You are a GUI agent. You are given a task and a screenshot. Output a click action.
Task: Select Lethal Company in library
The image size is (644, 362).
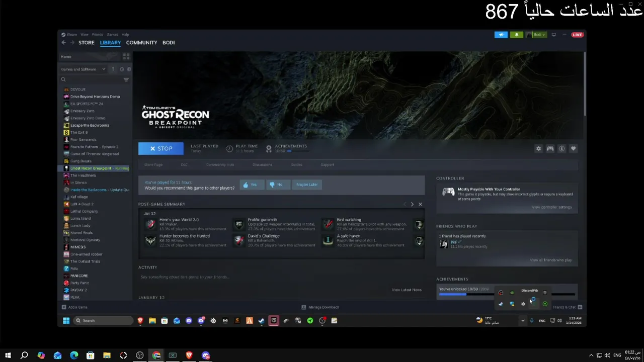[x=84, y=211]
